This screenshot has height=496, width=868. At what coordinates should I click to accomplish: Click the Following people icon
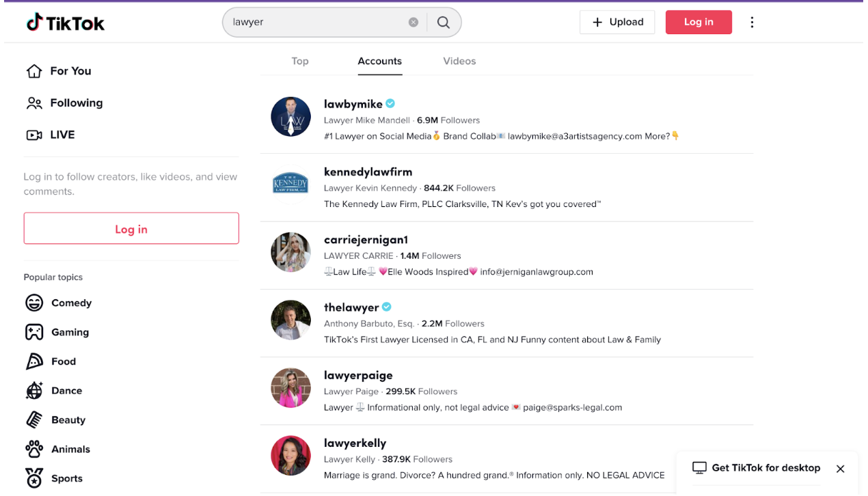34,103
